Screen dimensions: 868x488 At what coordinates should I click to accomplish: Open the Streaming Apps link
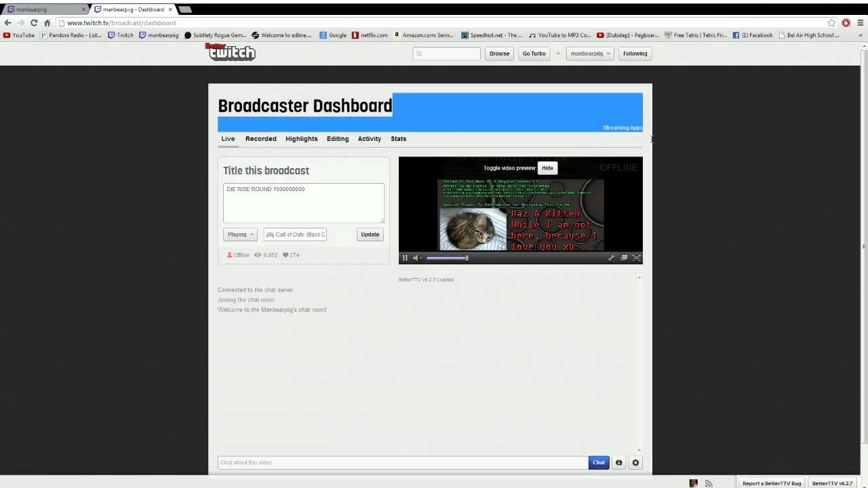click(622, 127)
